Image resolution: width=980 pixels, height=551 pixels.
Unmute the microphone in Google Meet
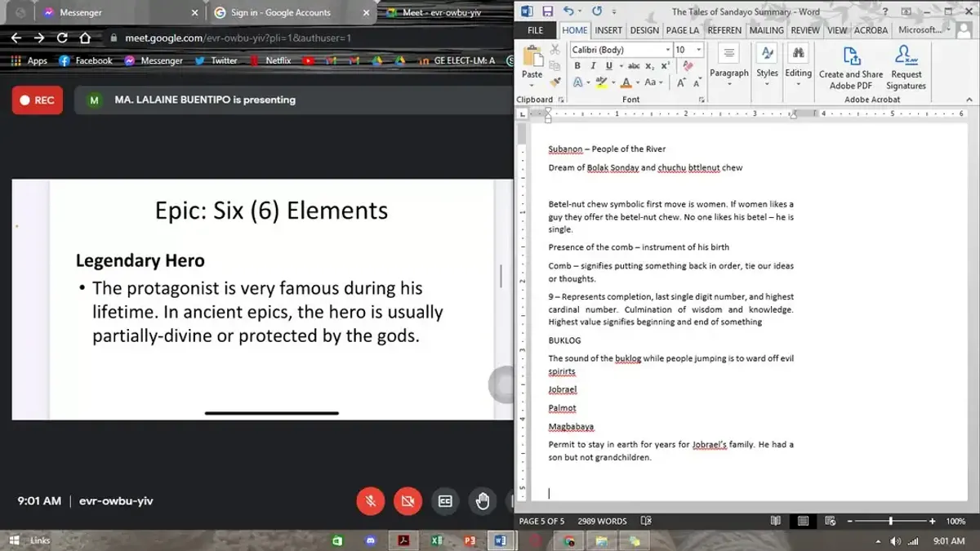[x=371, y=501]
